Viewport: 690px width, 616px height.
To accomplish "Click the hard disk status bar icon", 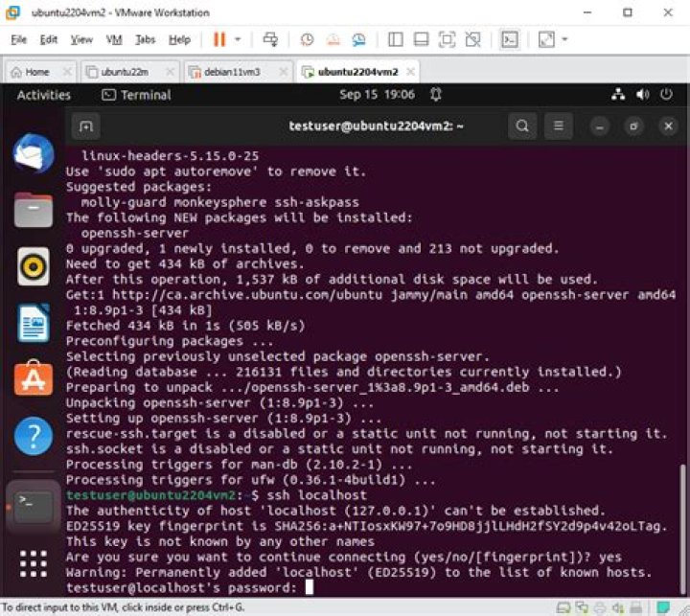I will (563, 608).
